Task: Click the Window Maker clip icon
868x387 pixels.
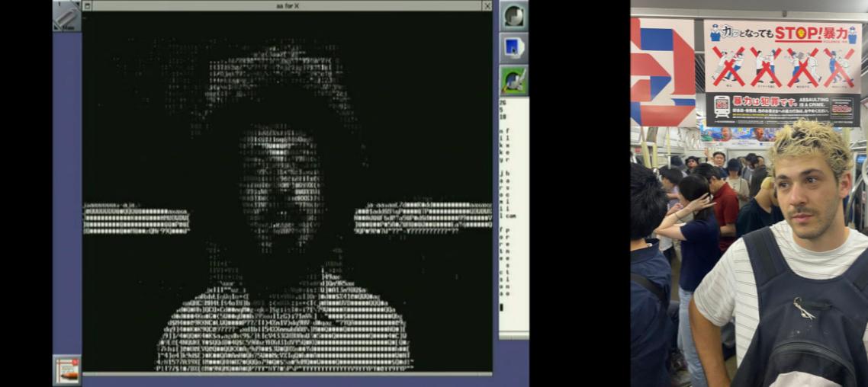Action: point(67,15)
